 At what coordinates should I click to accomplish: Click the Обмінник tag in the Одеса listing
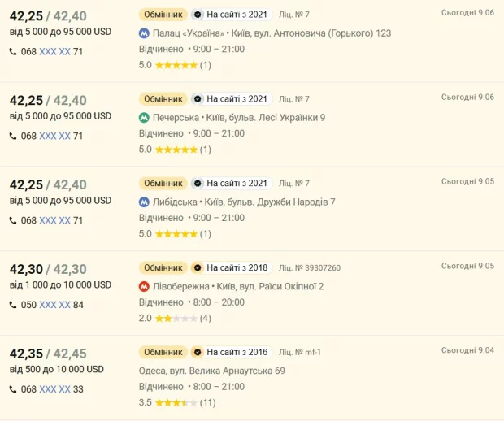point(163,353)
